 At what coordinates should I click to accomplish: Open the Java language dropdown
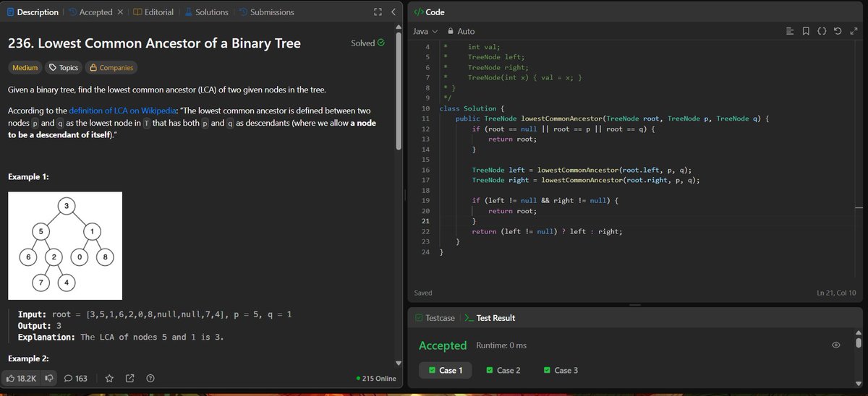(425, 31)
